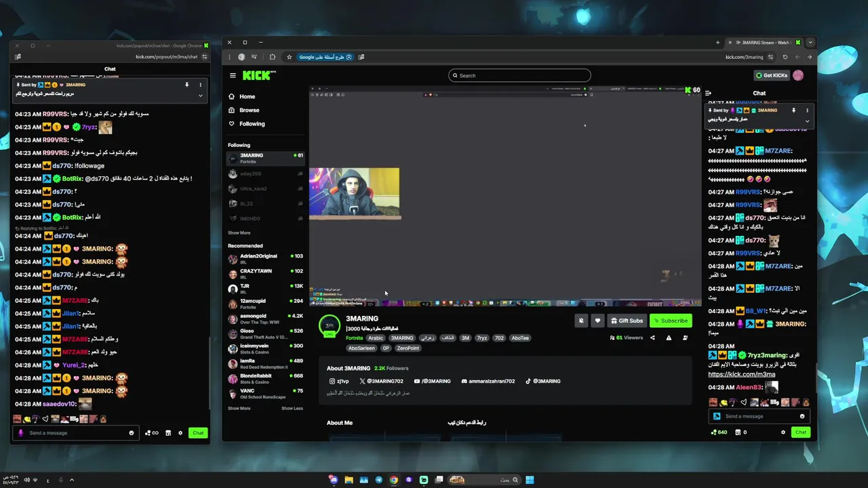Open kick.com/m3ma link in chat
Image resolution: width=868 pixels, height=488 pixels.
741,374
